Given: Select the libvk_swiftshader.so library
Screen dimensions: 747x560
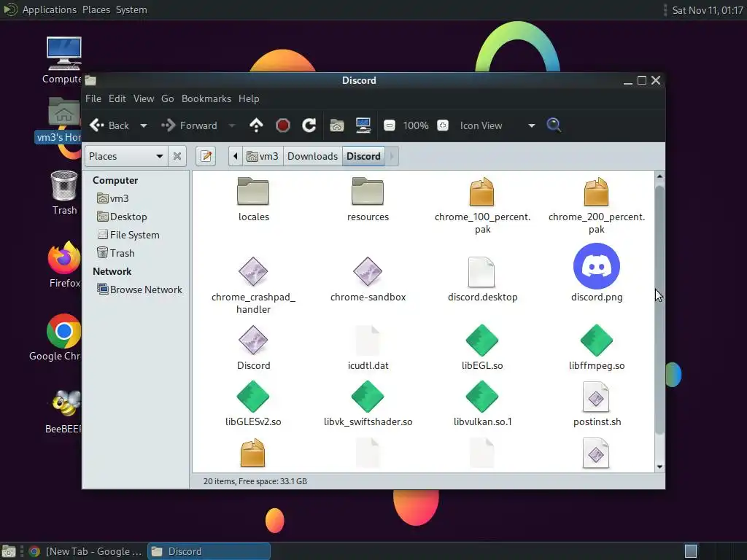Looking at the screenshot, I should pos(368,404).
